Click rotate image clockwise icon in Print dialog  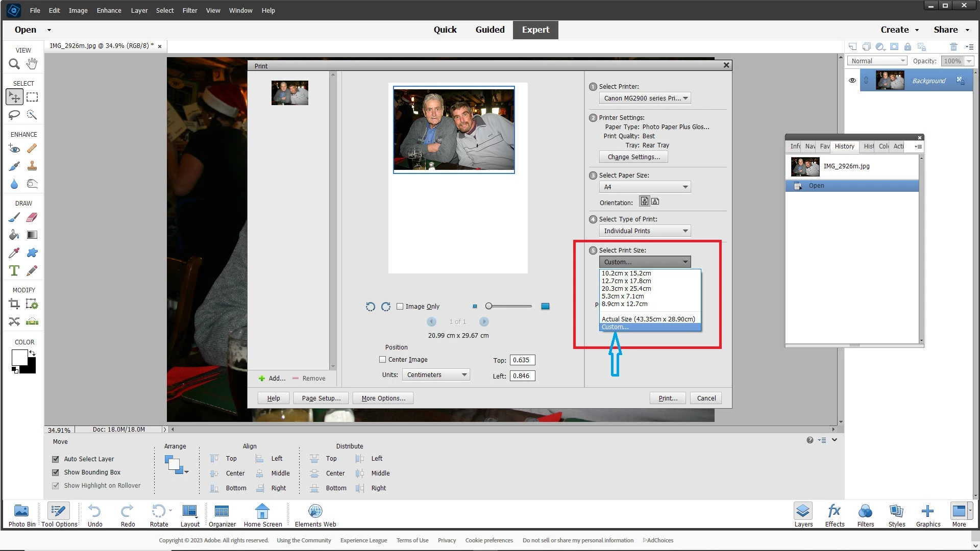tap(386, 307)
